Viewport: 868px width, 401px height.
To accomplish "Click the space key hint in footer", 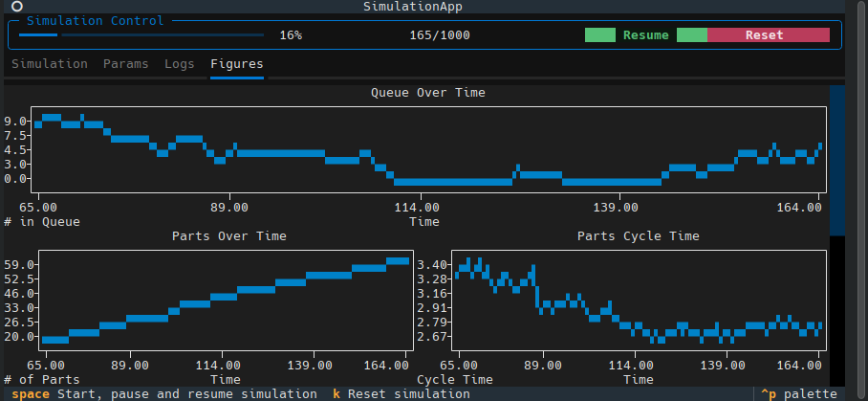I will point(31,393).
